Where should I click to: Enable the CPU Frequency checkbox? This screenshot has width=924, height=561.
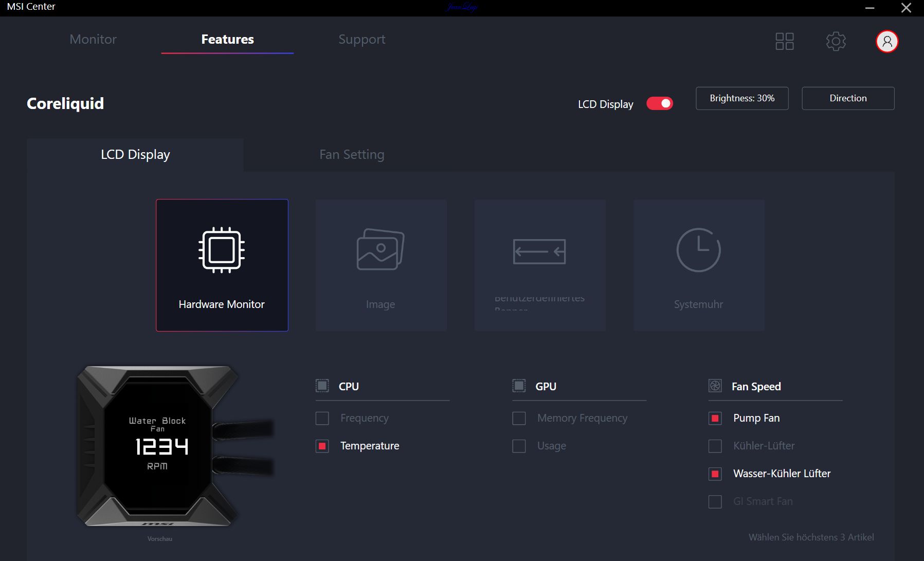[x=322, y=418]
